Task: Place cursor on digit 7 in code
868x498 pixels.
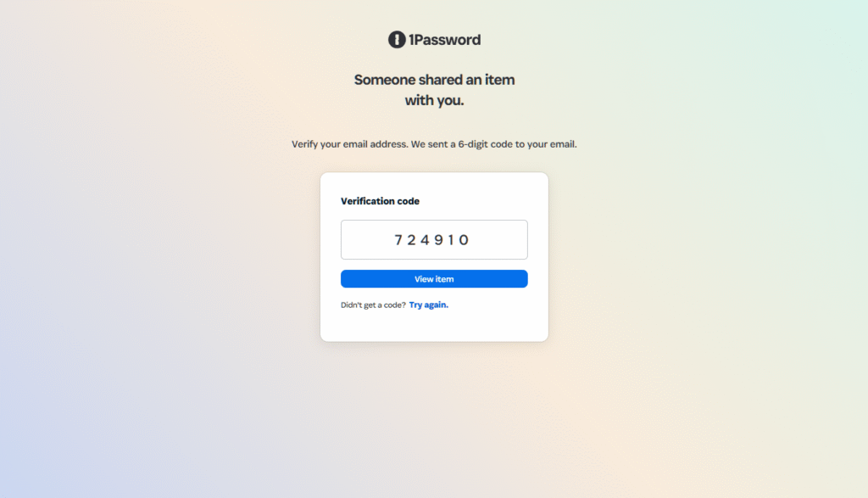Action: (x=398, y=240)
